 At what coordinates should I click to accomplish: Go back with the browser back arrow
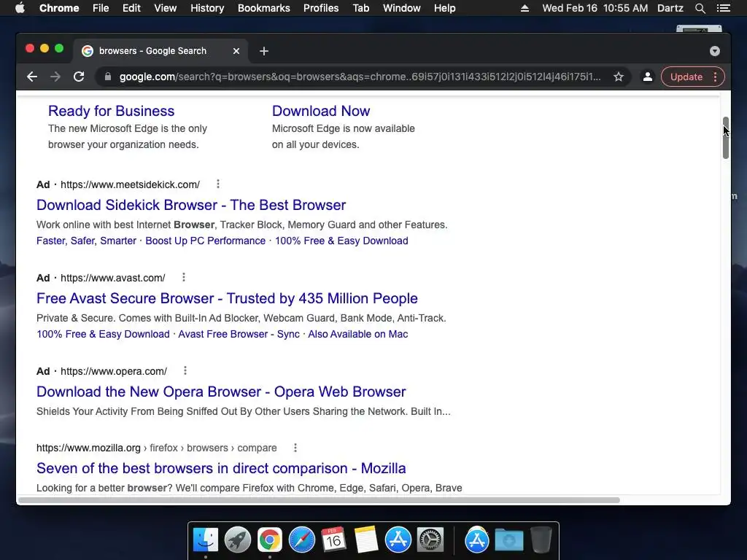click(x=32, y=77)
